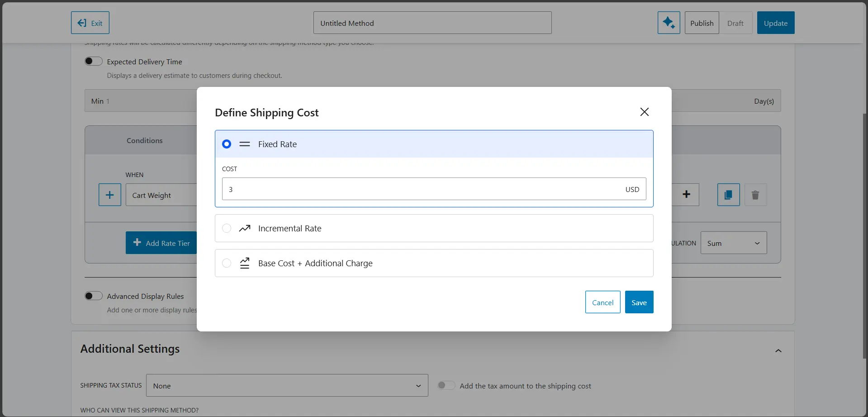The width and height of the screenshot is (868, 417).
Task: Click the Incremental Rate trending chart icon
Action: (244, 228)
